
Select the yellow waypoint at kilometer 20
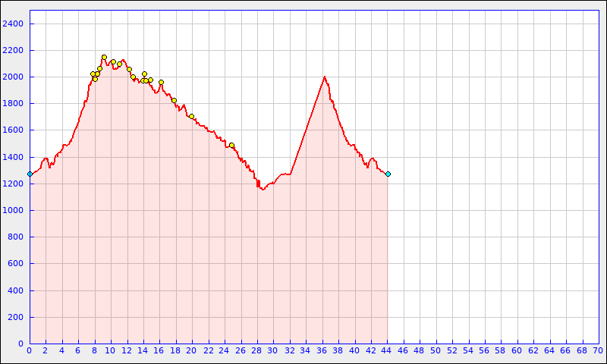click(191, 116)
